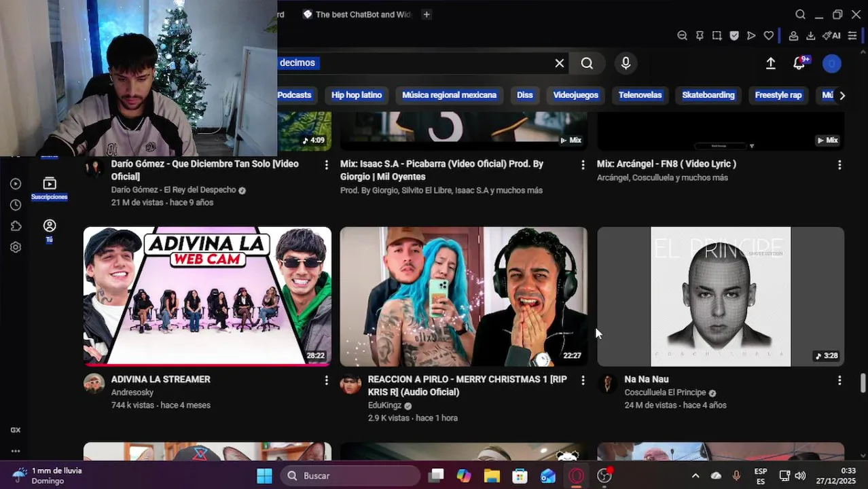
Task: Open the browser profile icon in the toolbar
Action: [793, 36]
